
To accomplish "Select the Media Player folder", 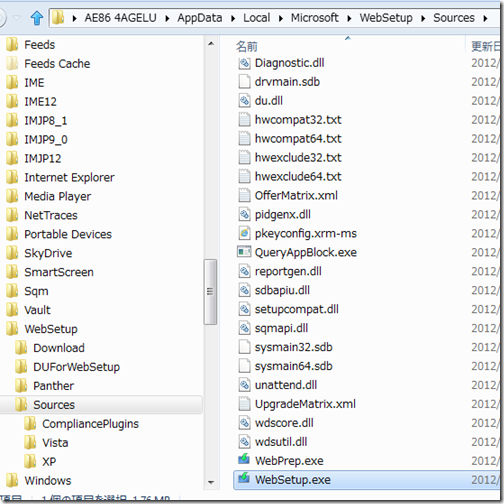I will 57,196.
